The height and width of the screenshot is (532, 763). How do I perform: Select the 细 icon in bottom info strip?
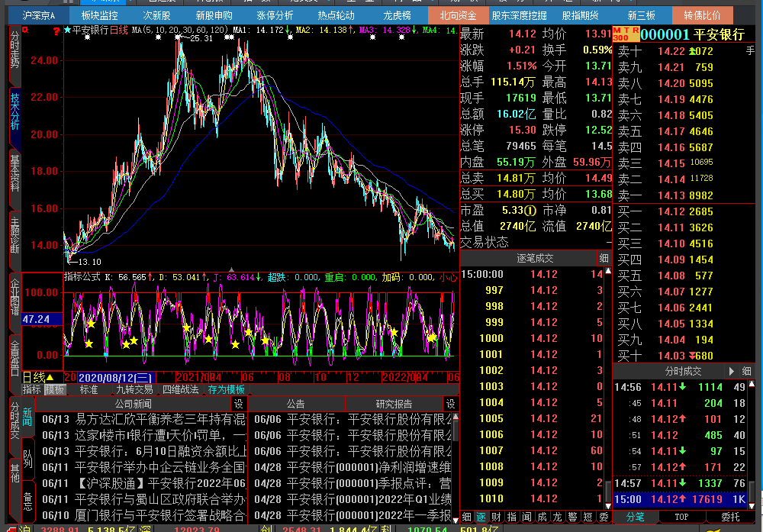[467, 517]
